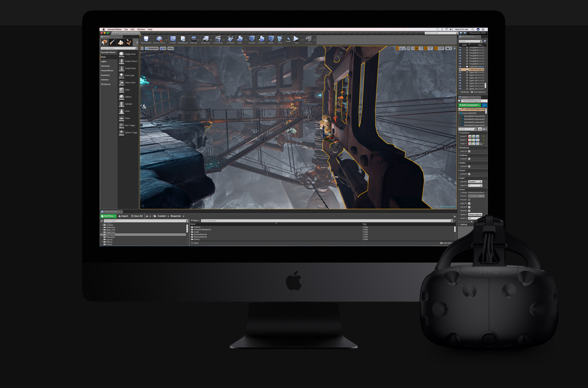Select the Foliage mode icon
This screenshot has height=388, width=588.
(128, 43)
